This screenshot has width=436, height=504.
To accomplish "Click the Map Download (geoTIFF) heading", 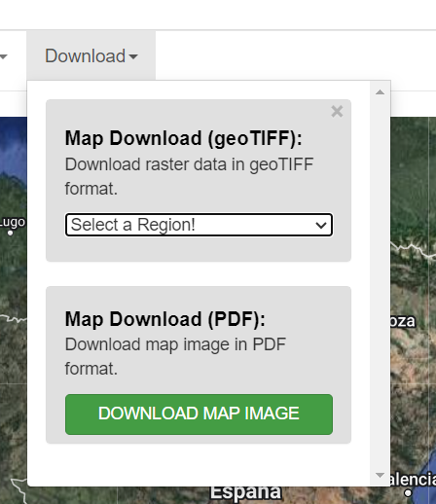I will click(x=183, y=138).
